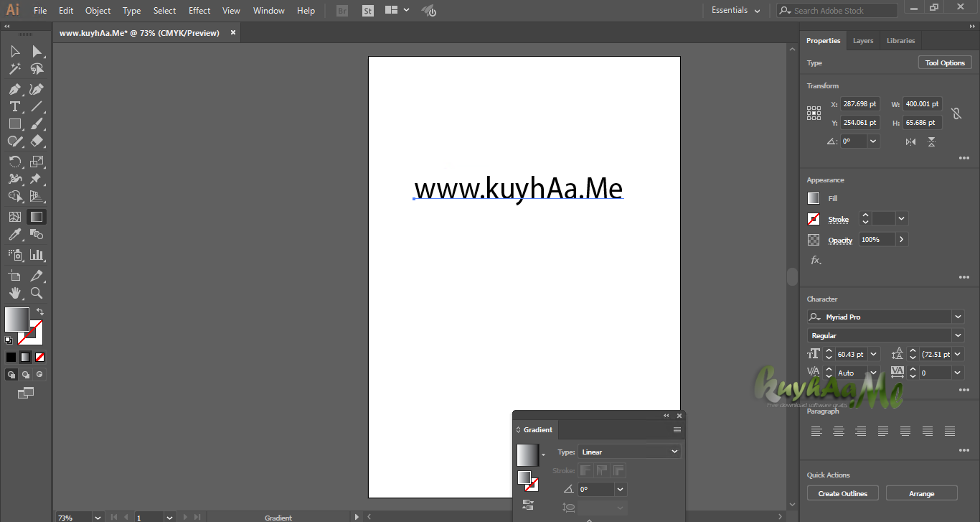The image size is (980, 522).
Task: Show more Transform options ellipsis
Action: tap(963, 159)
